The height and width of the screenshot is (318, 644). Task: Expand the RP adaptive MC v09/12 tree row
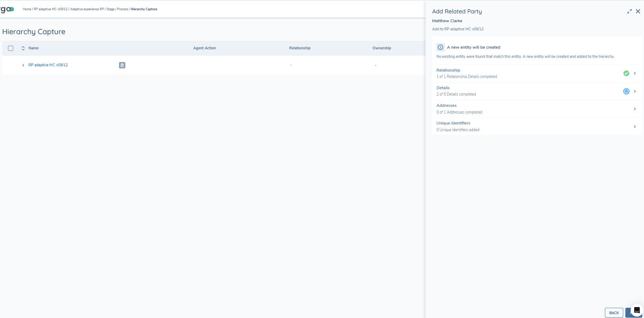point(23,65)
